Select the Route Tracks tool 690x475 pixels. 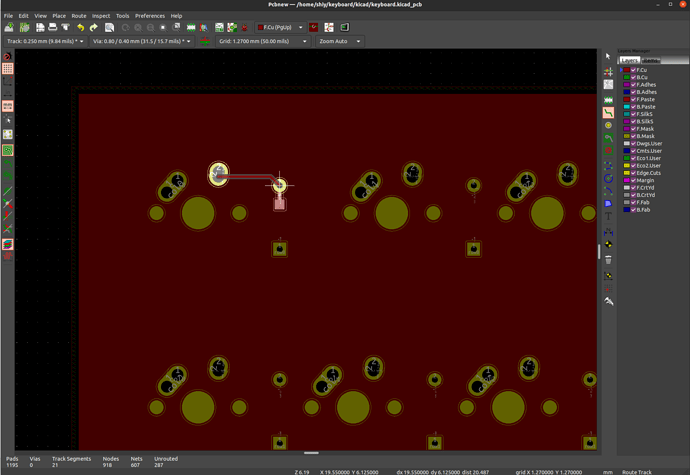click(608, 113)
